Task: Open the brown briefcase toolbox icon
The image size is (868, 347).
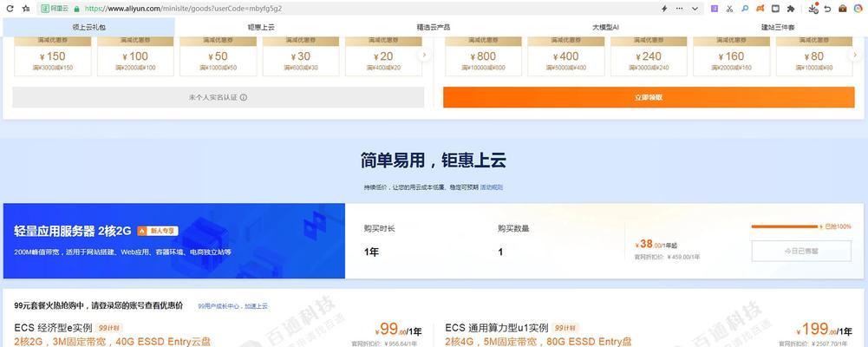Action: tap(843, 9)
